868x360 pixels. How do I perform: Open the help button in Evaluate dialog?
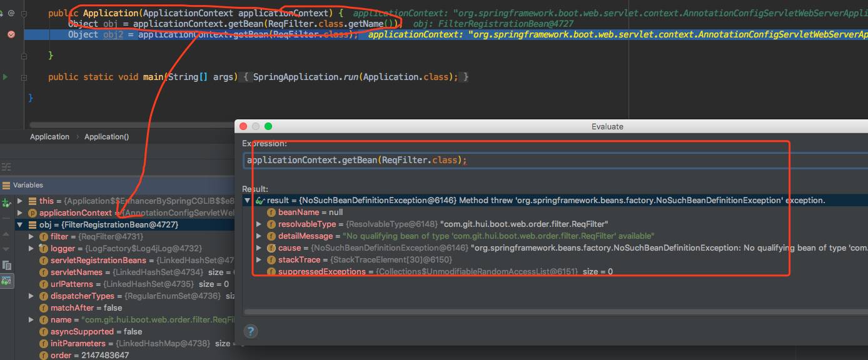tap(250, 331)
